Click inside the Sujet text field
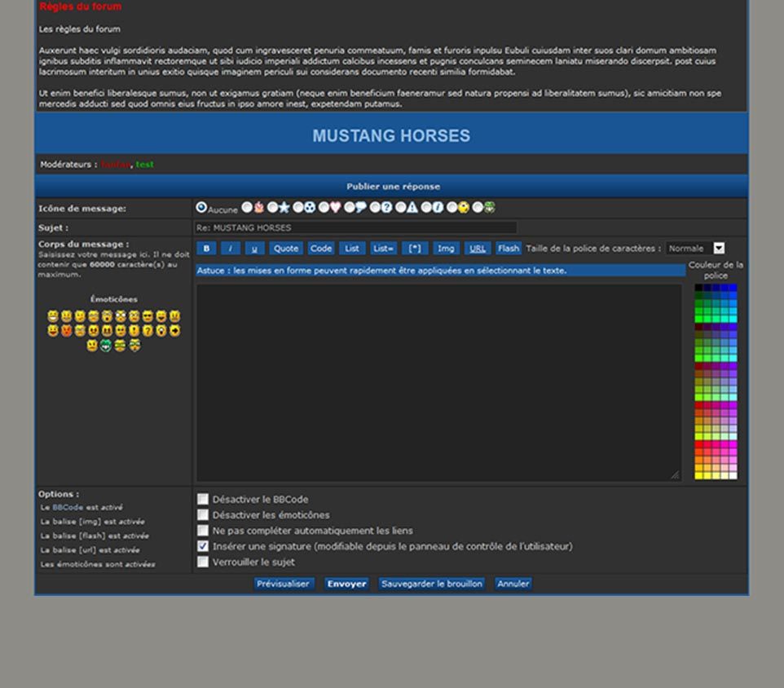The image size is (784, 688). click(355, 228)
